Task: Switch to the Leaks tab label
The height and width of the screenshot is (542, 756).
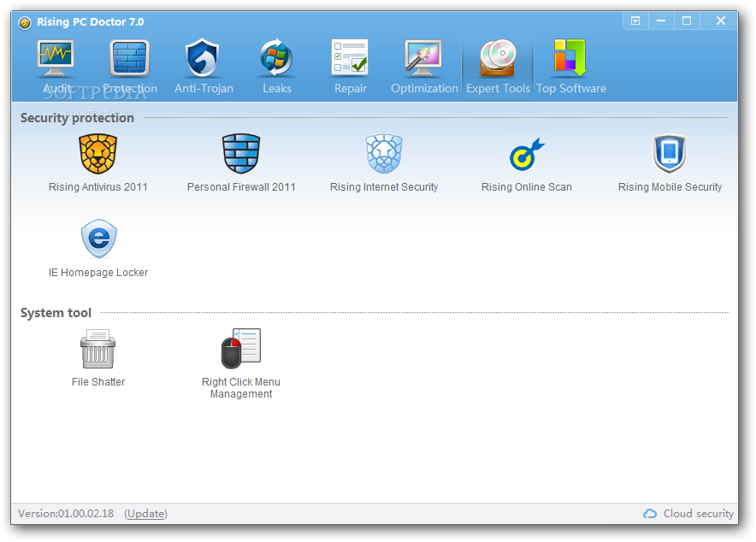Action: coord(277,89)
